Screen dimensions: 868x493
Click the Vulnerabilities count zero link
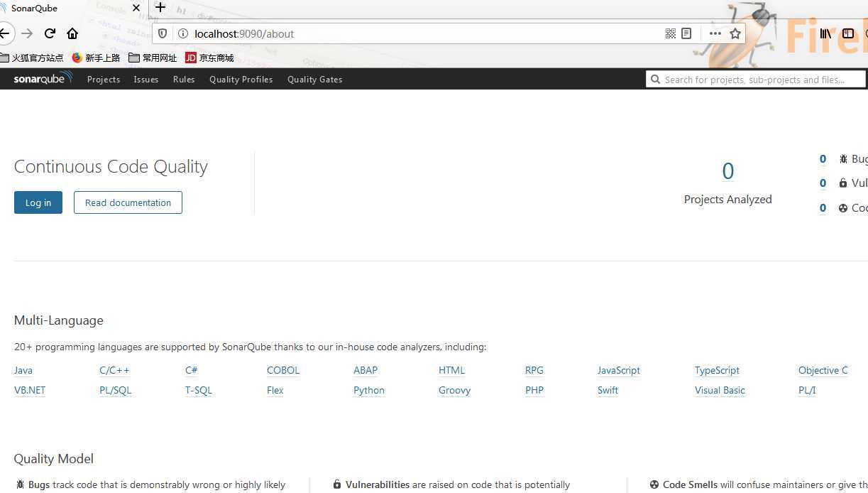coord(823,183)
